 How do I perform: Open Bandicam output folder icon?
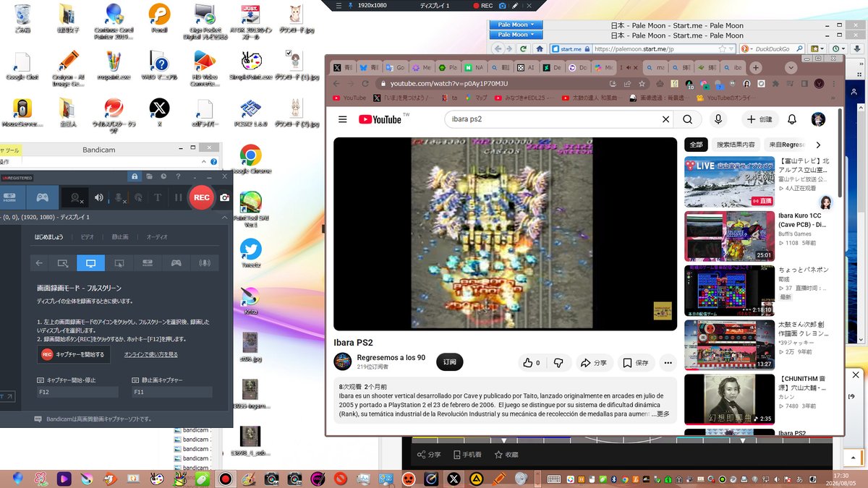[x=150, y=176]
